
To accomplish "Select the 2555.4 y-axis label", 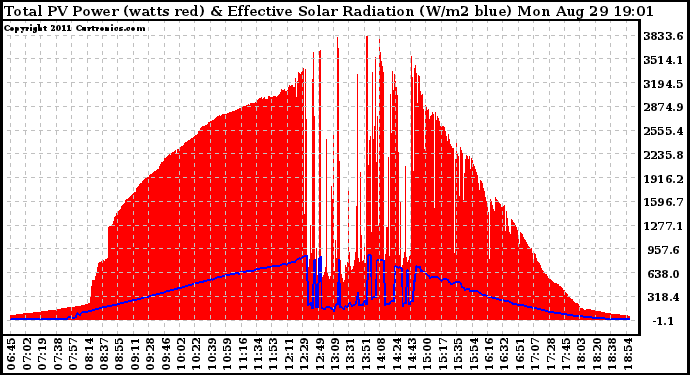I will (663, 131).
